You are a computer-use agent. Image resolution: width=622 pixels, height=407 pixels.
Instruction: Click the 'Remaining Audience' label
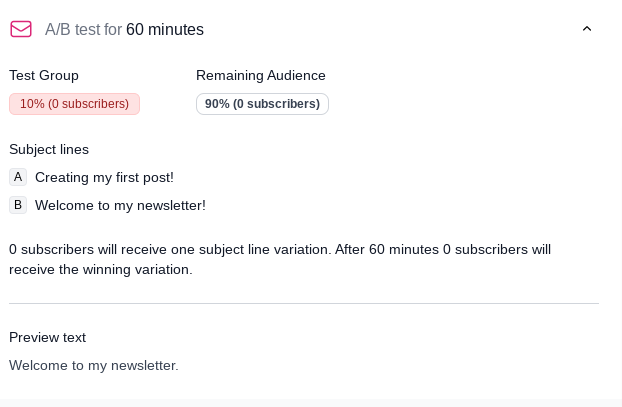261,75
